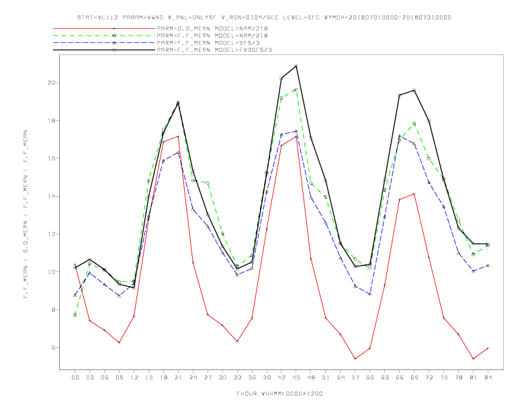Click x-axis tick label 09
The width and height of the screenshot is (532, 411).
pos(119,377)
